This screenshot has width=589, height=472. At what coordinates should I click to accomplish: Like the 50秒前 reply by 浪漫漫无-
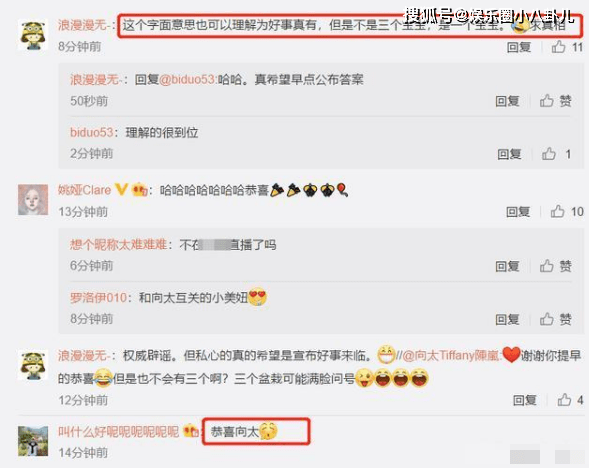pyautogui.click(x=547, y=101)
